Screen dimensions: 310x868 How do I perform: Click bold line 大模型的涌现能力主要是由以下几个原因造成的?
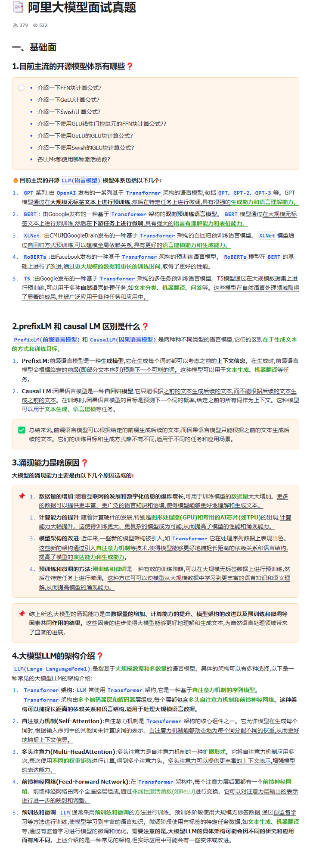73,476
